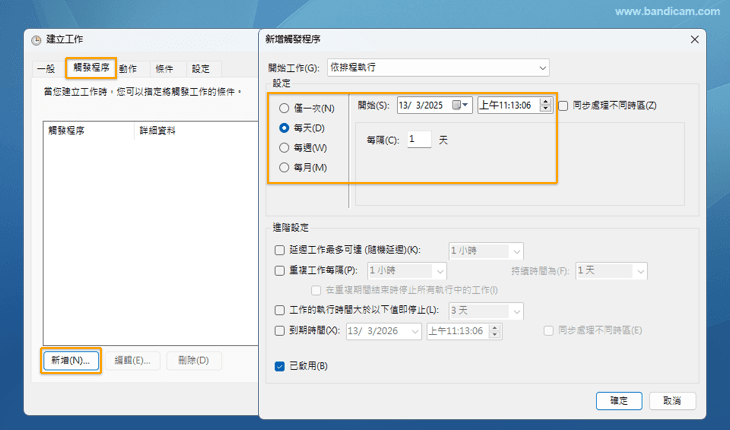Close the 新增觸發程序 dialog

[x=694, y=39]
